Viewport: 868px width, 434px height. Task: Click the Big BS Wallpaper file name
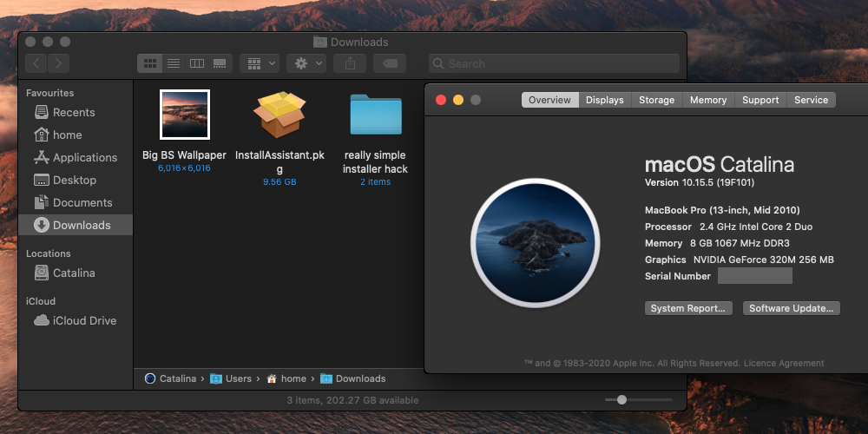[184, 155]
